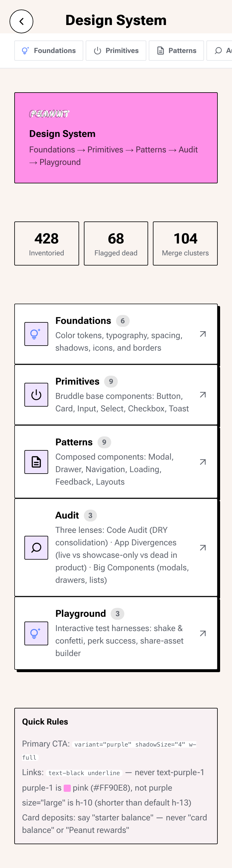Switch to the Foundations tab
232x868 pixels.
point(49,51)
